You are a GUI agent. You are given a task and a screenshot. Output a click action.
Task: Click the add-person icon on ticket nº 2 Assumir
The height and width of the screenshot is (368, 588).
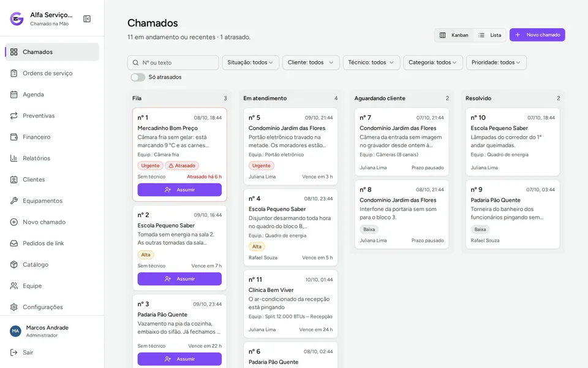click(168, 279)
